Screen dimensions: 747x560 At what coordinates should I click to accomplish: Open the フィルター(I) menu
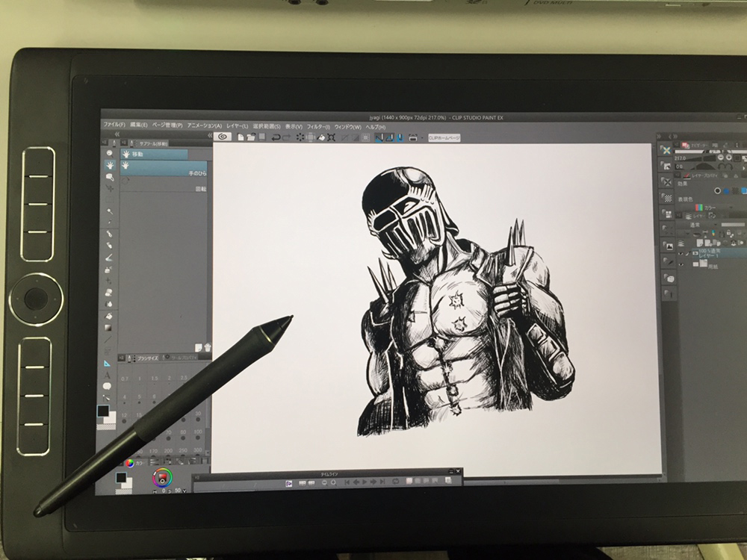(x=318, y=125)
